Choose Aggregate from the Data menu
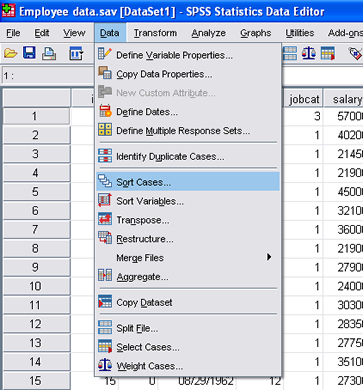 coord(188,276)
